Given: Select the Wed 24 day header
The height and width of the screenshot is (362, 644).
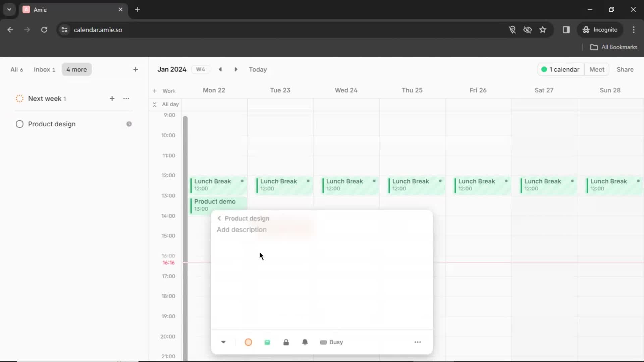Looking at the screenshot, I should [346, 90].
